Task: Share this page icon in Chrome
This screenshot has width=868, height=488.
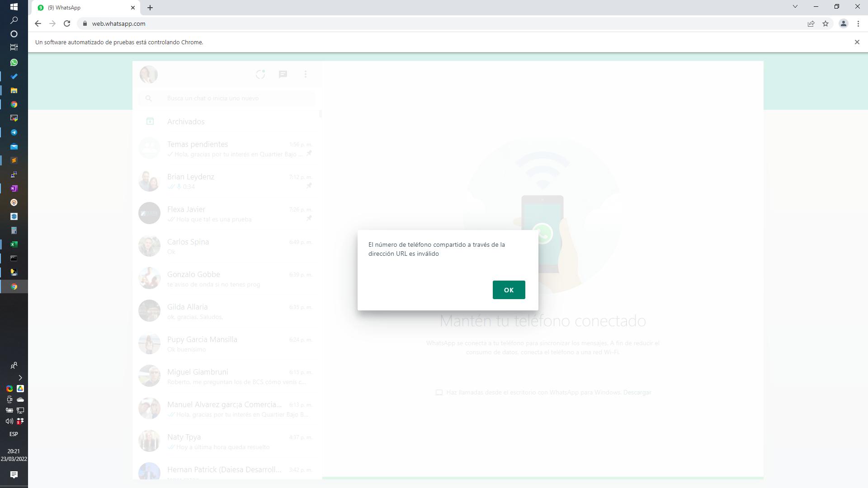Action: [811, 23]
